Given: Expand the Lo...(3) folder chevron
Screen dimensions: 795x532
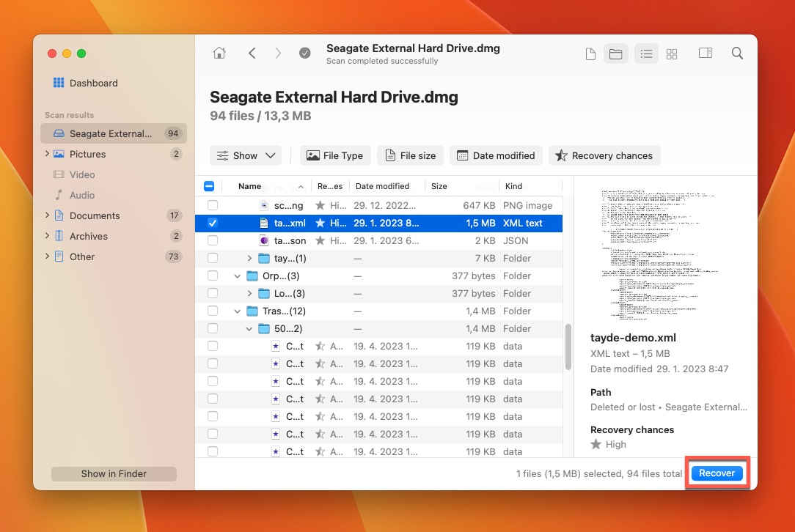Looking at the screenshot, I should pyautogui.click(x=249, y=293).
